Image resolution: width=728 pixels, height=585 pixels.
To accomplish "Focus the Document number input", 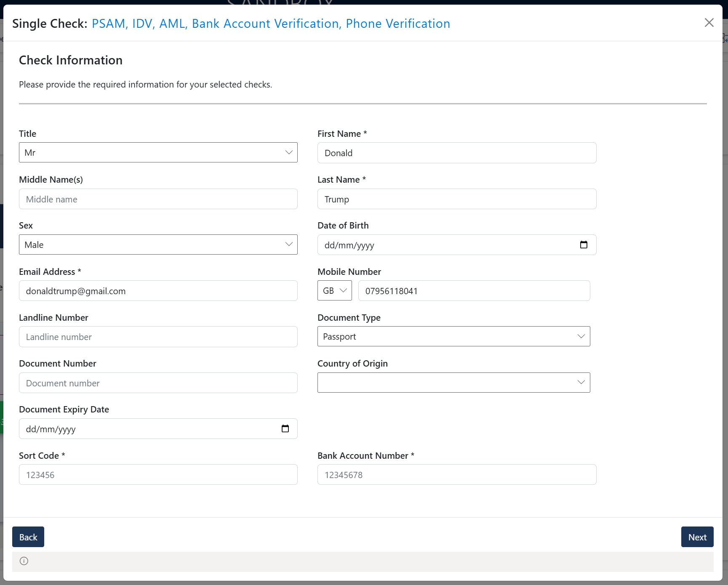I will point(158,383).
